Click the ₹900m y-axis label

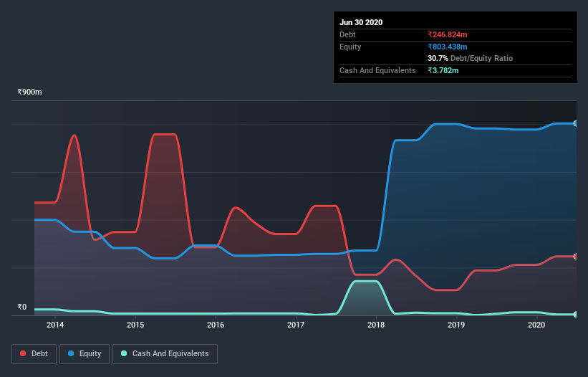point(29,92)
